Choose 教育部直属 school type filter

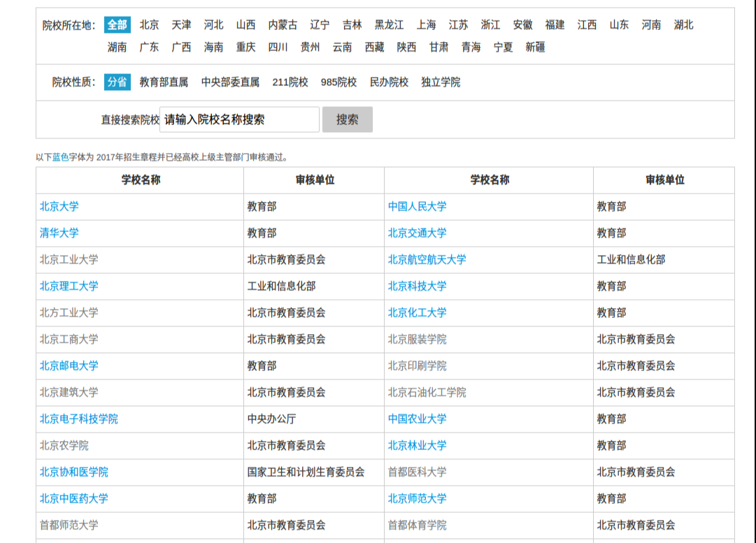tap(164, 82)
